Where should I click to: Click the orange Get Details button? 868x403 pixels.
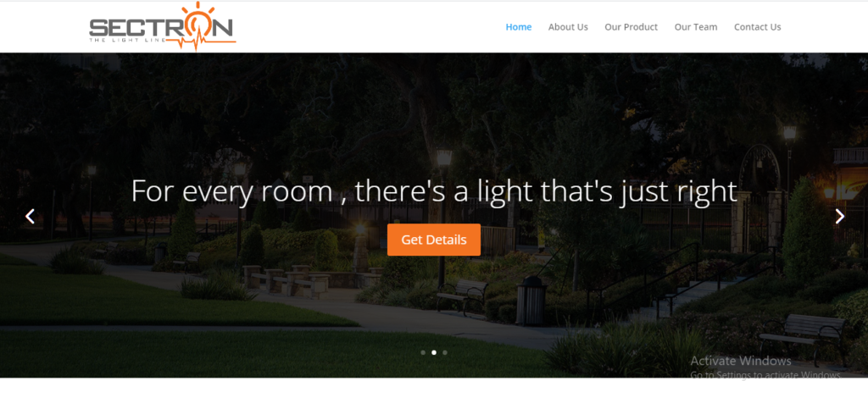click(x=434, y=240)
